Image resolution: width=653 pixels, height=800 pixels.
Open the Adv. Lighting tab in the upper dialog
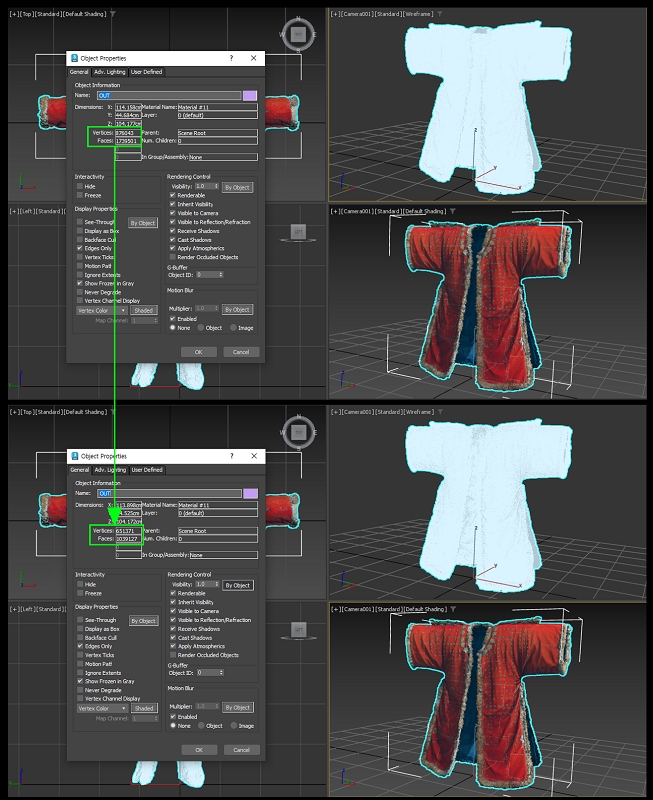click(x=109, y=72)
